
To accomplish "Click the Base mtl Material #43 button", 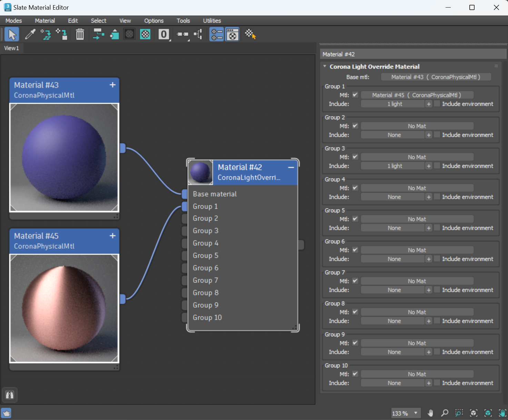I will [436, 77].
